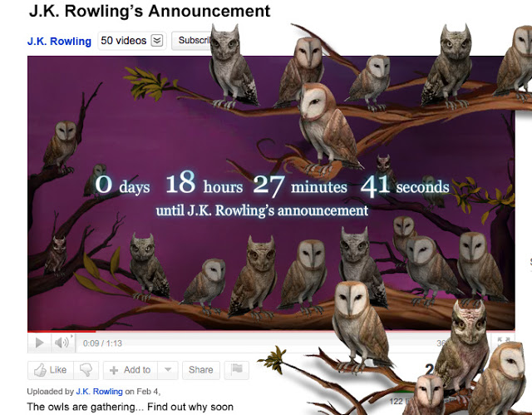
Task: Click the video description about gathering owls
Action: [x=131, y=407]
